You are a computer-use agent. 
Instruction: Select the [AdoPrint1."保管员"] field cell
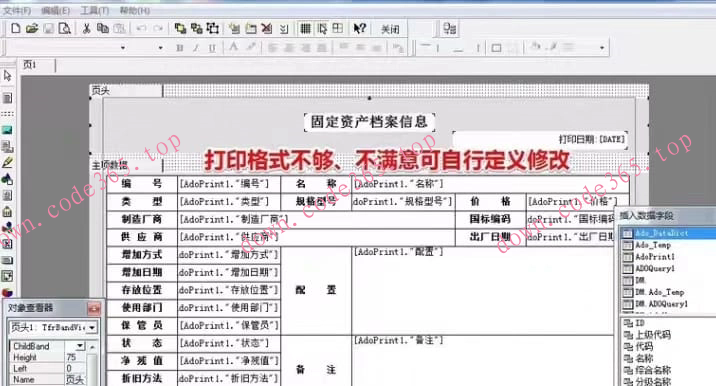coord(229,326)
